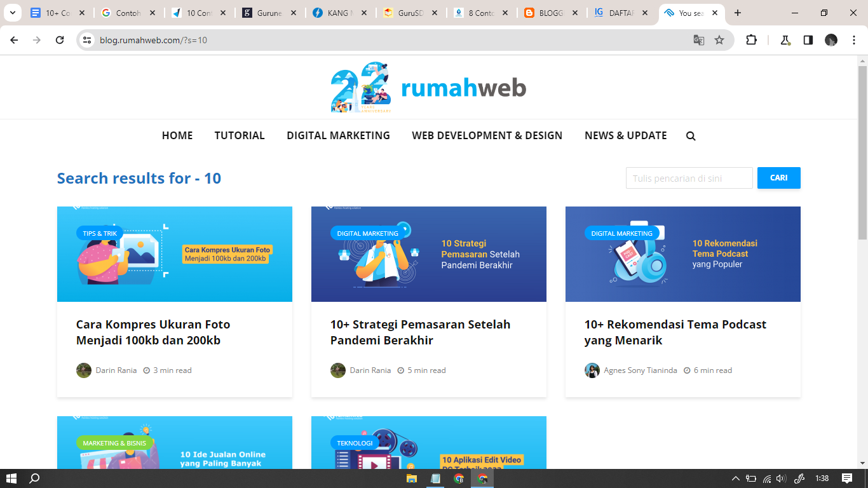The width and height of the screenshot is (868, 488).
Task: Bookmark this page with the star
Action: (719, 40)
